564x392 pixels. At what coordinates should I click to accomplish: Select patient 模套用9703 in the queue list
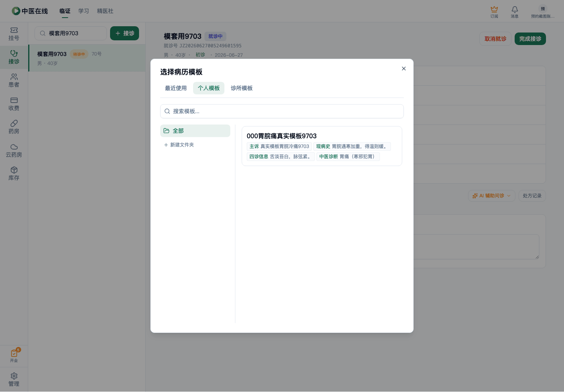pyautogui.click(x=87, y=58)
